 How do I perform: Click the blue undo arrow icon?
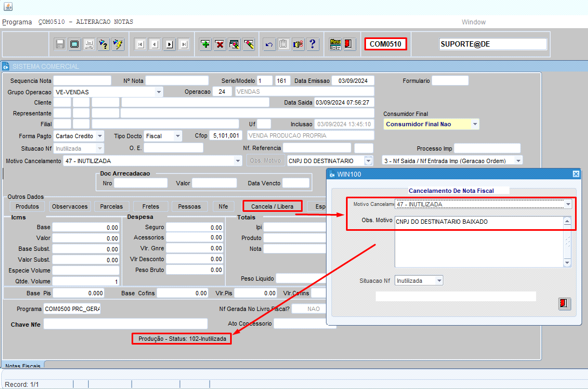coord(269,44)
